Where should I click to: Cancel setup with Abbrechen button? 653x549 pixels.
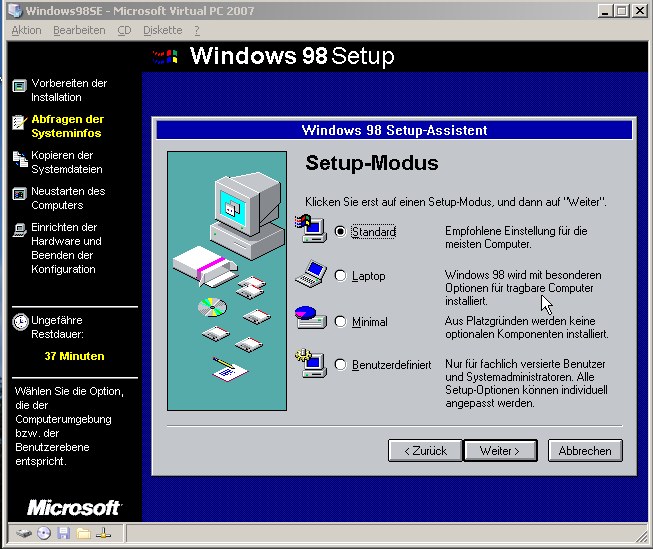point(585,451)
